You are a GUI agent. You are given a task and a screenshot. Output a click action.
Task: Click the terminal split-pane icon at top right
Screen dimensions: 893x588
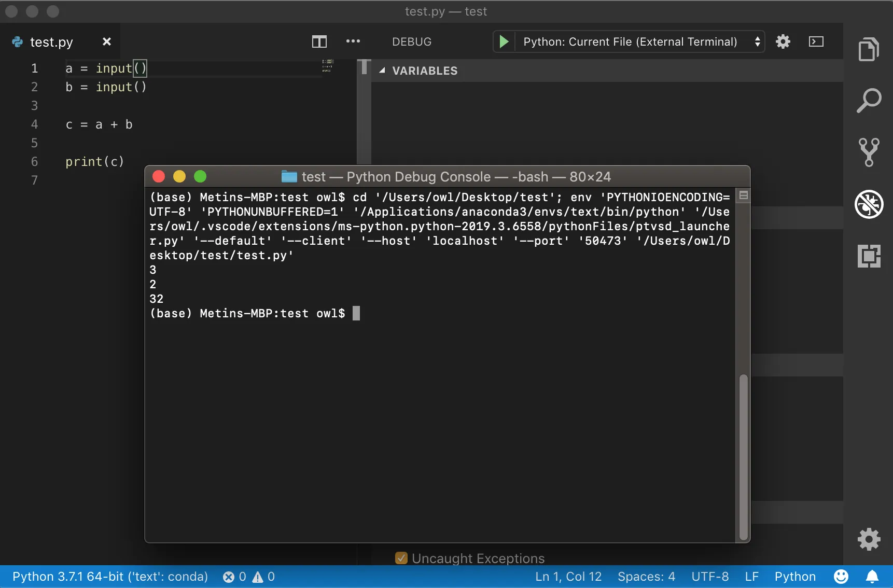pos(743,195)
